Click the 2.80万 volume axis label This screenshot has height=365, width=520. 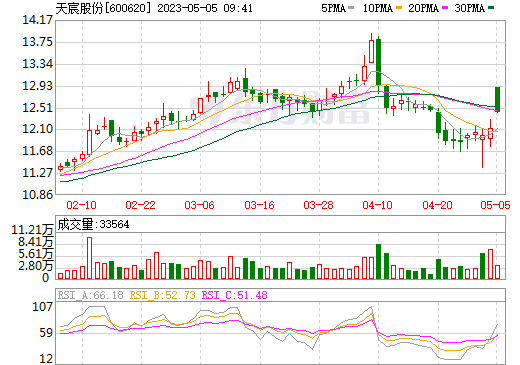36,266
